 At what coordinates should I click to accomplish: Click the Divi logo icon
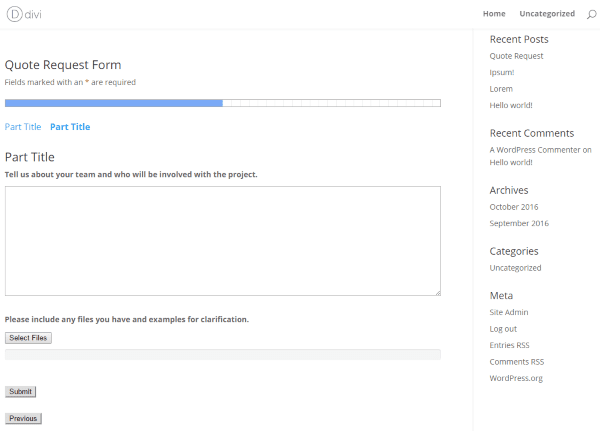coord(14,14)
